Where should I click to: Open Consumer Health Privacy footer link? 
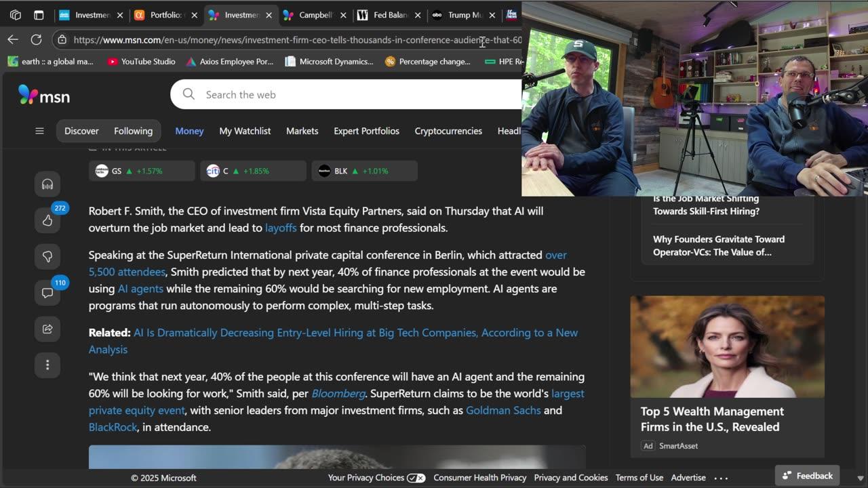(479, 478)
